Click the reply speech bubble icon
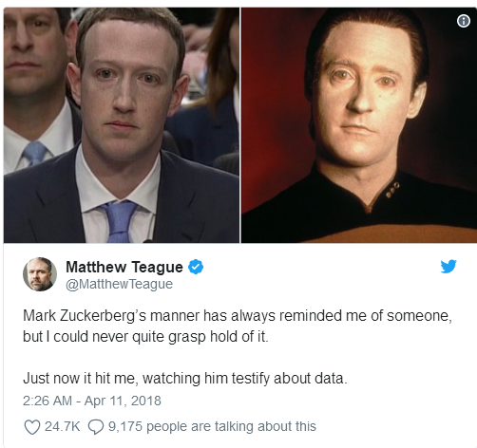 click(x=96, y=427)
